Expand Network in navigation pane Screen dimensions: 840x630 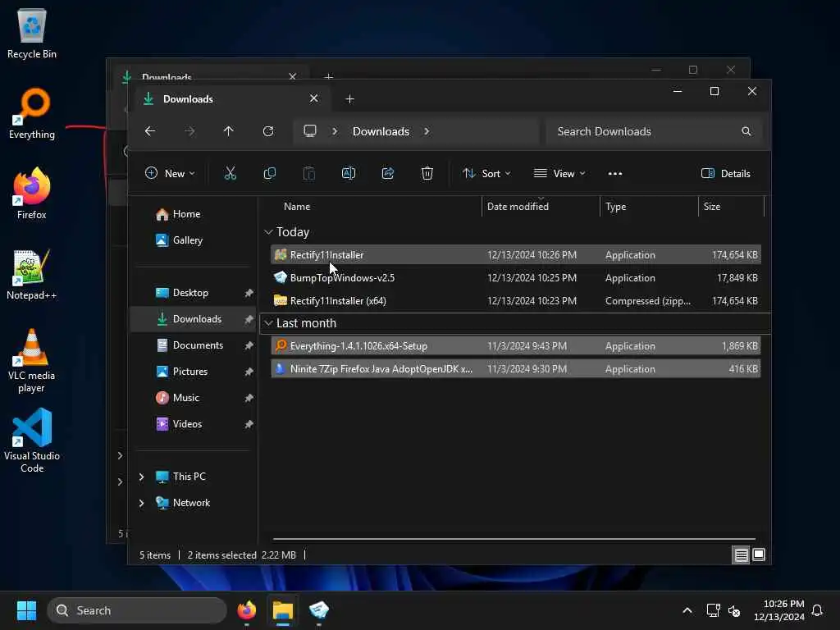tap(141, 503)
